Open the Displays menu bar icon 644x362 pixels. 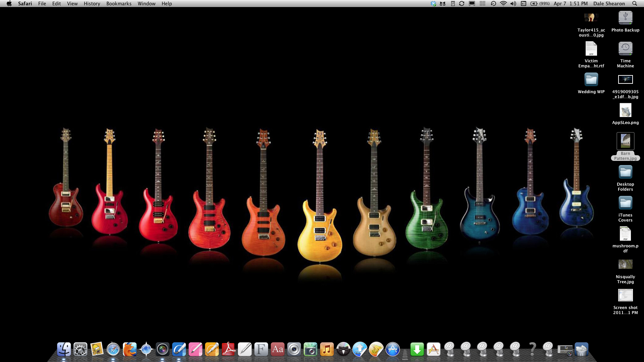click(x=472, y=3)
